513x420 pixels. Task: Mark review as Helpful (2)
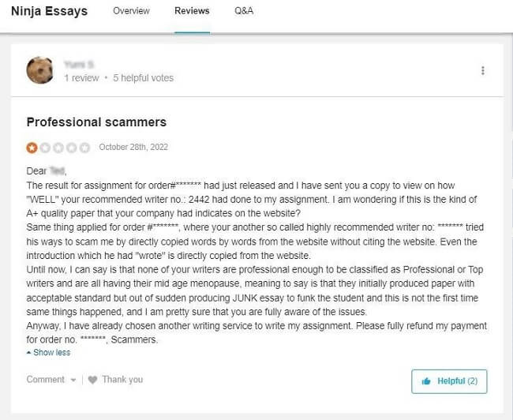point(449,381)
